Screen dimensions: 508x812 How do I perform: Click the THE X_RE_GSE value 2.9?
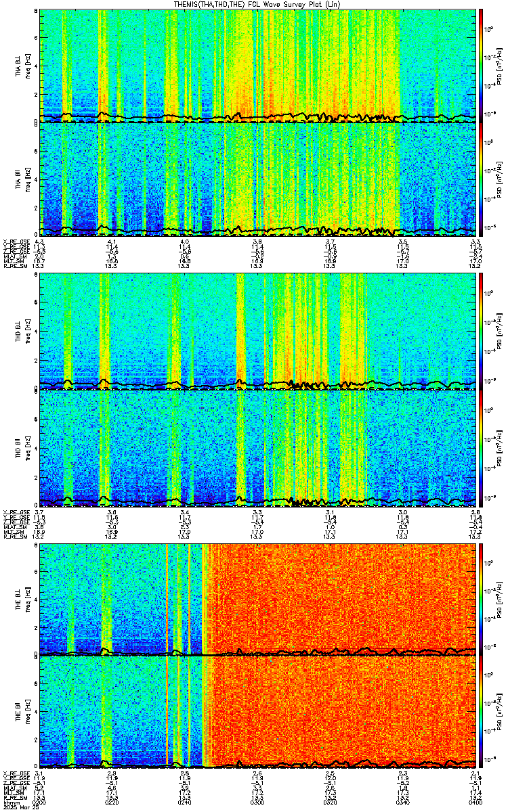click(x=112, y=772)
